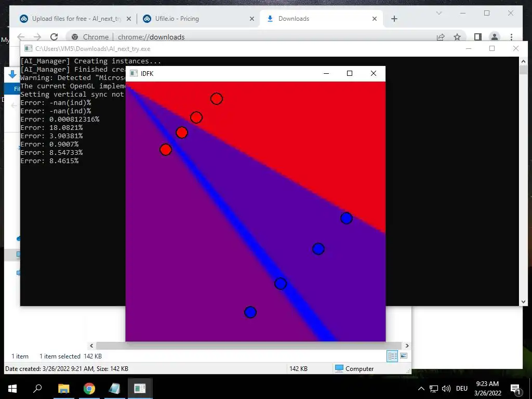Open the volume tray icon

[x=446, y=389]
